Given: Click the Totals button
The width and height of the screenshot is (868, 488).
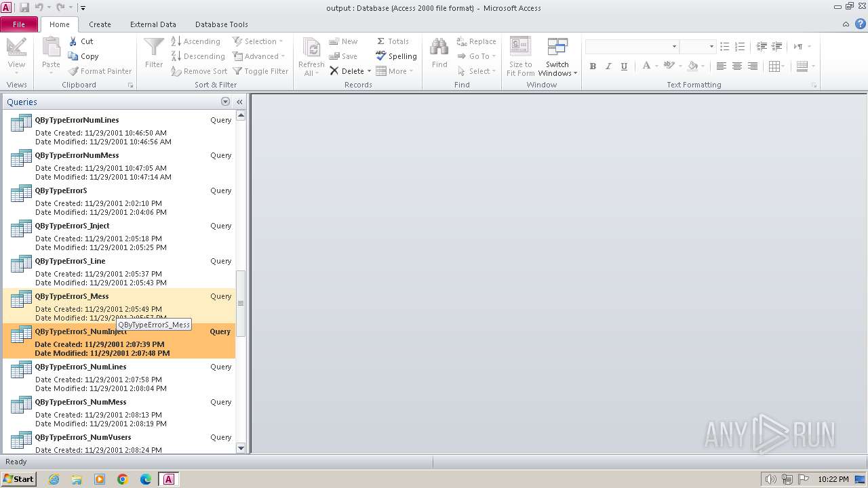Looking at the screenshot, I should (x=392, y=41).
